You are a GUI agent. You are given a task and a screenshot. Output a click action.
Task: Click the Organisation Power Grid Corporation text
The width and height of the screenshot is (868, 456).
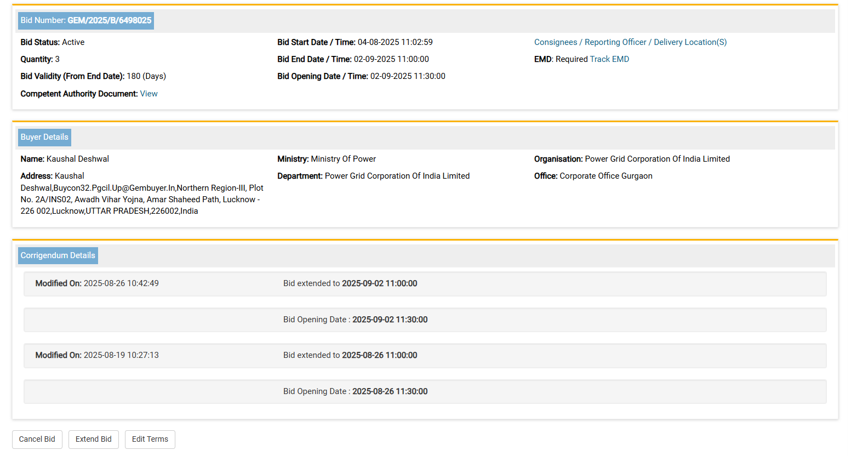[x=656, y=159]
